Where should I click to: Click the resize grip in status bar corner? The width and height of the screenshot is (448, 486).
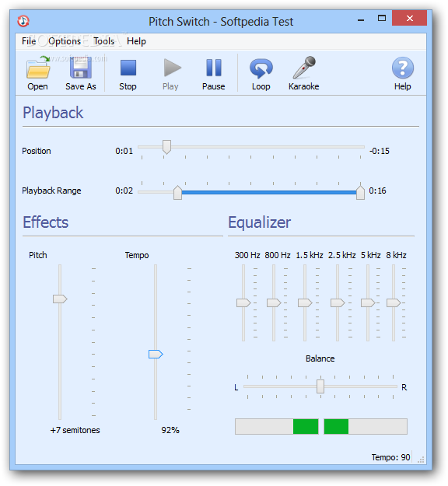[x=421, y=460]
